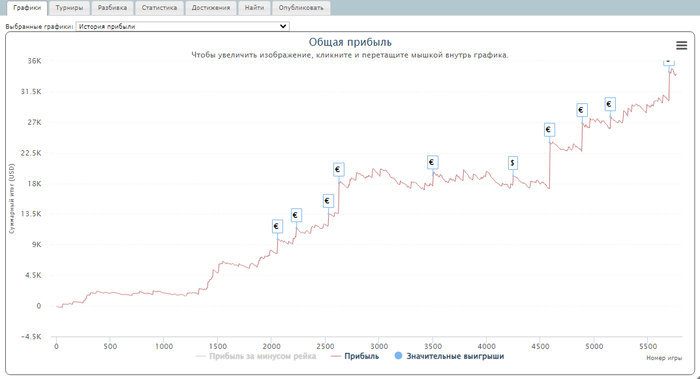Click the euro flag near game 2630
The width and height of the screenshot is (700, 379).
click(338, 169)
